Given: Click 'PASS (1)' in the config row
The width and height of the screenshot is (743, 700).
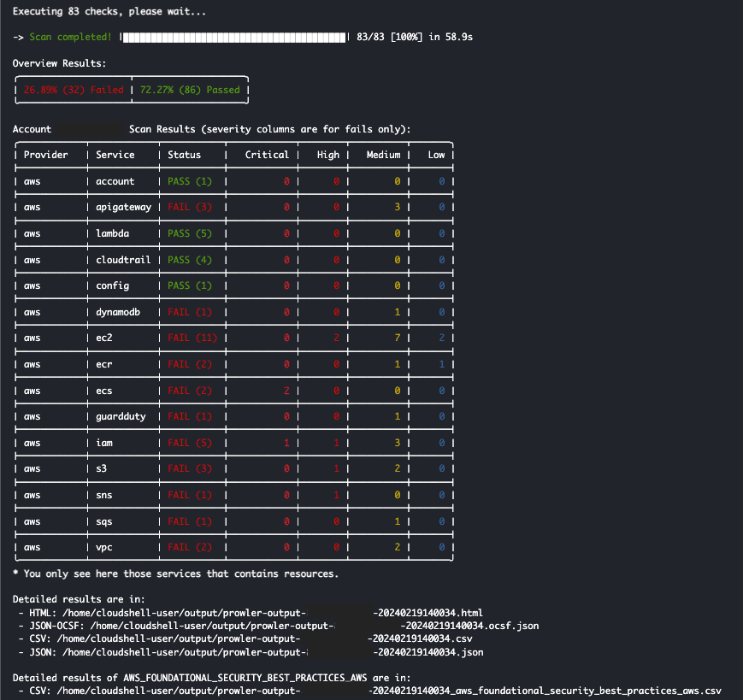Looking at the screenshot, I should pyautogui.click(x=190, y=285).
